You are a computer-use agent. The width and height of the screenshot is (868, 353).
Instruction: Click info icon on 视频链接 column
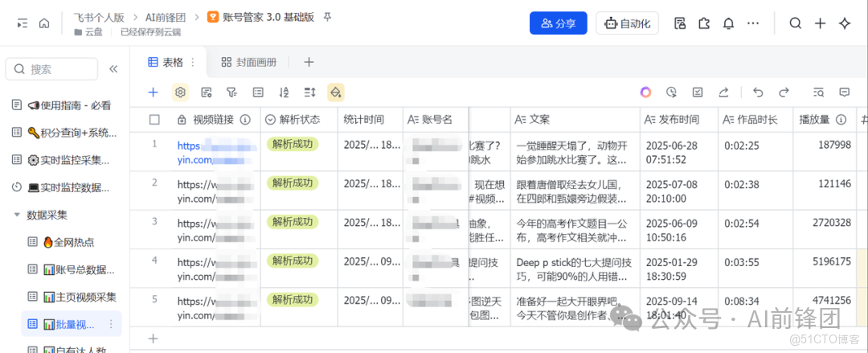pos(245,120)
